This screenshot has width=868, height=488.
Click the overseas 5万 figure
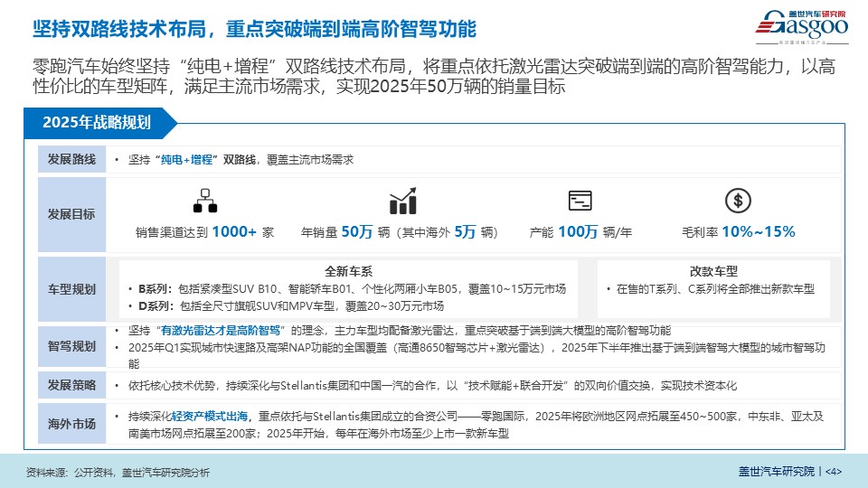465,232
